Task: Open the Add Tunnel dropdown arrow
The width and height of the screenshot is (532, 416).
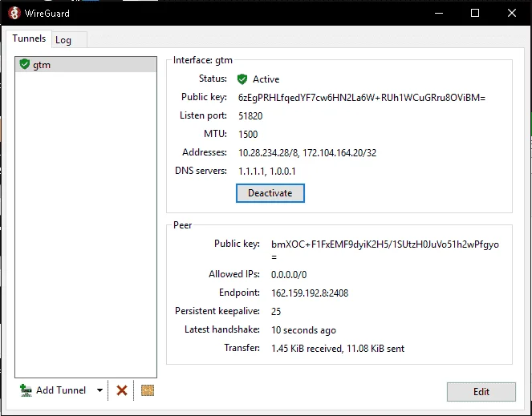Action: click(99, 390)
